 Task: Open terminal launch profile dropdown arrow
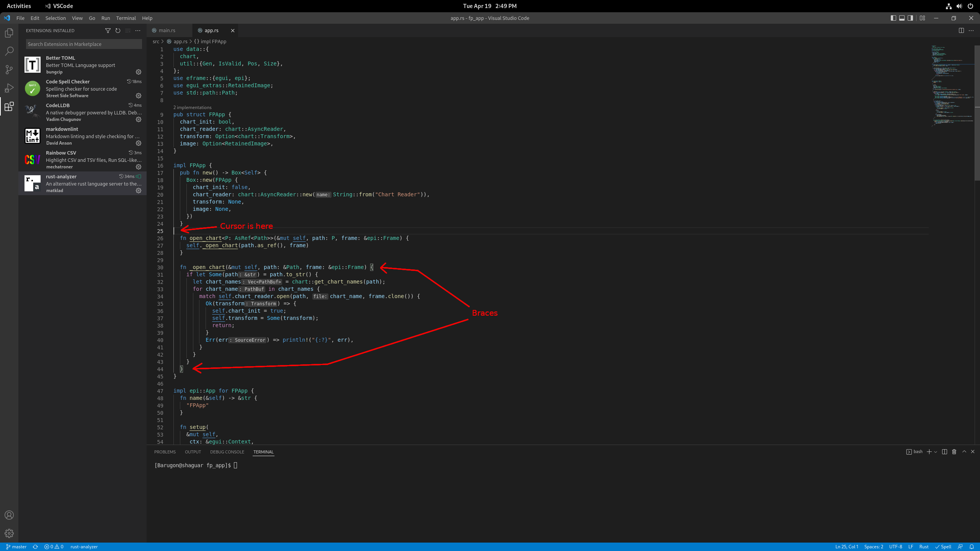(936, 452)
